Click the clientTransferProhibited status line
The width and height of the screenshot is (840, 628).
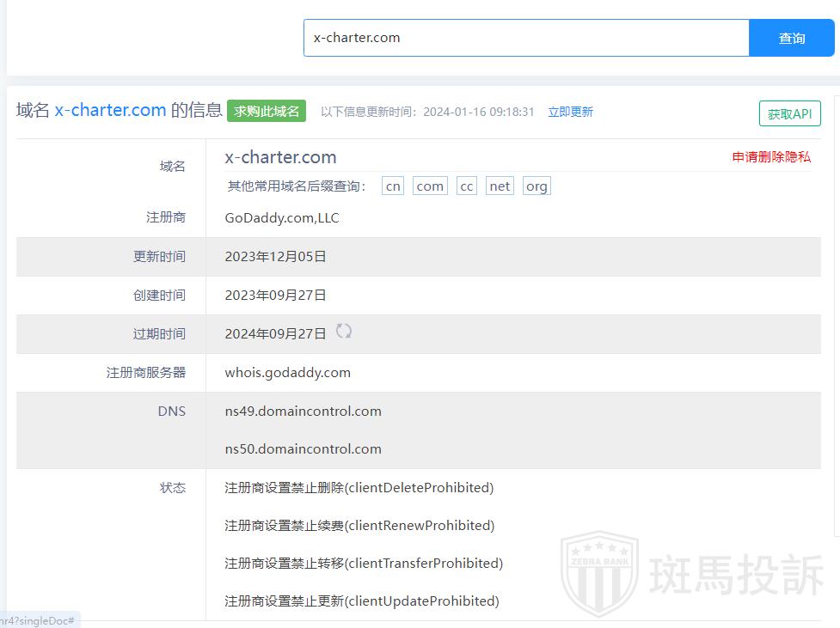point(364,563)
